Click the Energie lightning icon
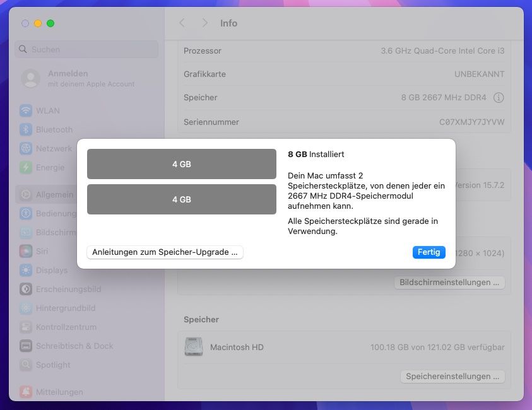Viewport: 532px width, 410px height. pyautogui.click(x=26, y=167)
